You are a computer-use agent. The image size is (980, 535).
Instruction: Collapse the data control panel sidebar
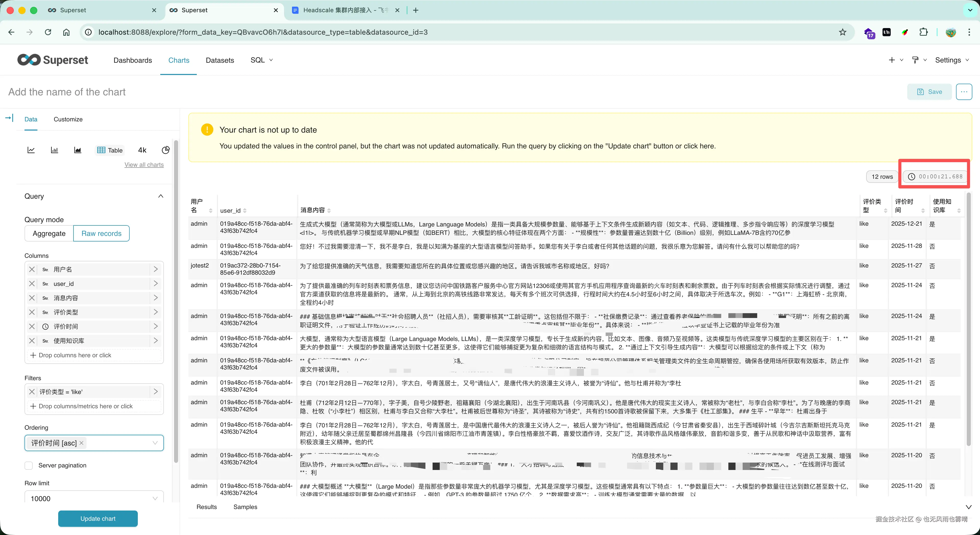(9, 118)
